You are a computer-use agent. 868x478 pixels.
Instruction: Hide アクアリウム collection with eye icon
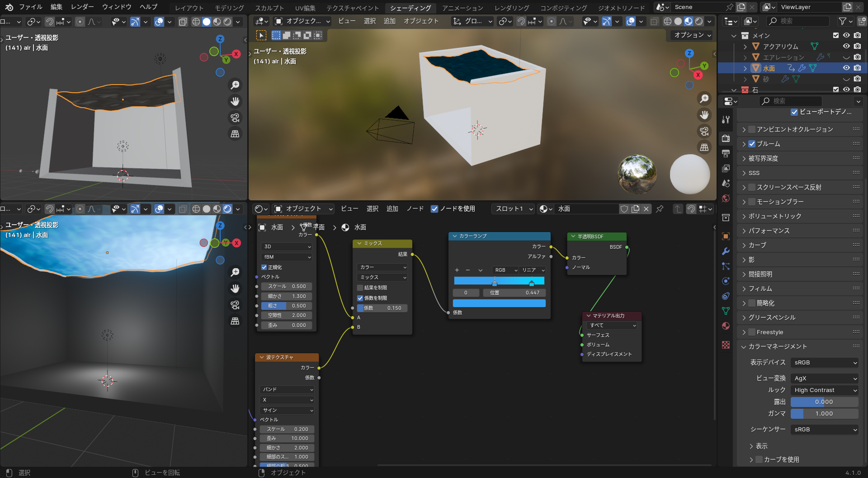(846, 46)
